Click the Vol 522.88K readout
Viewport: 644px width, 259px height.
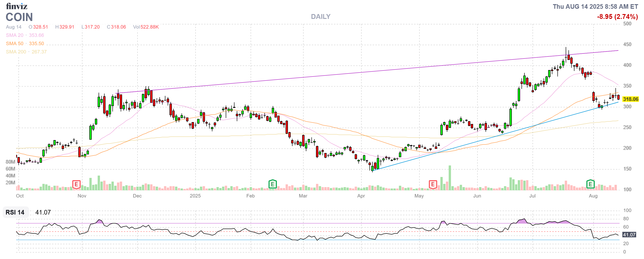coord(146,27)
